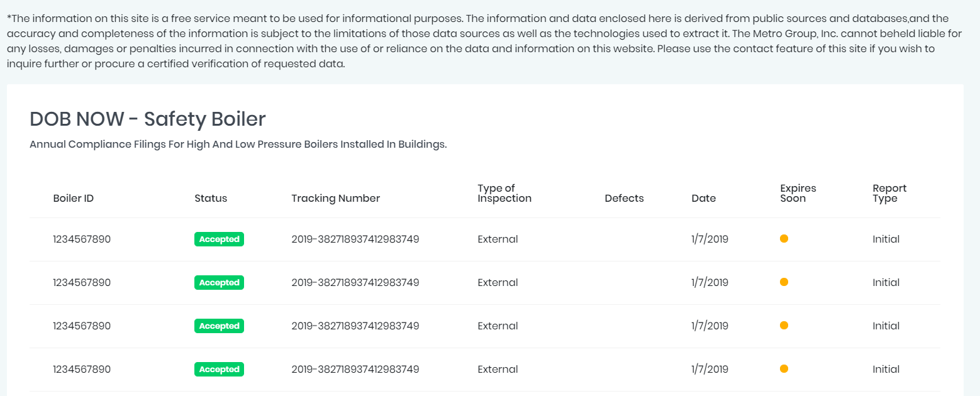This screenshot has width=980, height=396.
Task: Click the first row's orange expires-soon dot
Action: pyautogui.click(x=784, y=239)
